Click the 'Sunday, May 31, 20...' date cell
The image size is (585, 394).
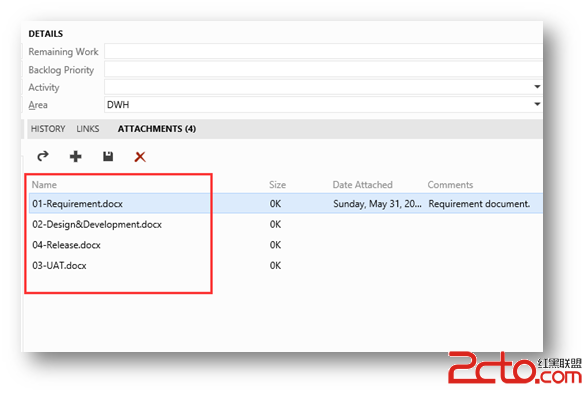[x=377, y=204]
